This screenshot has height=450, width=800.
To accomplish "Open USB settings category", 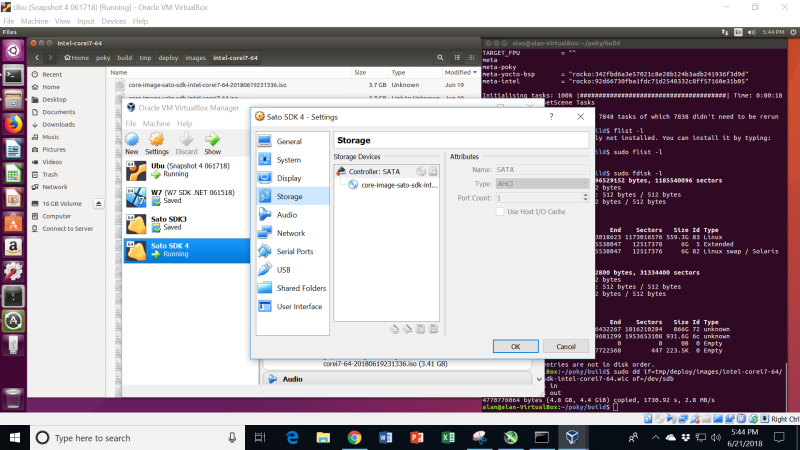I will 292,270.
